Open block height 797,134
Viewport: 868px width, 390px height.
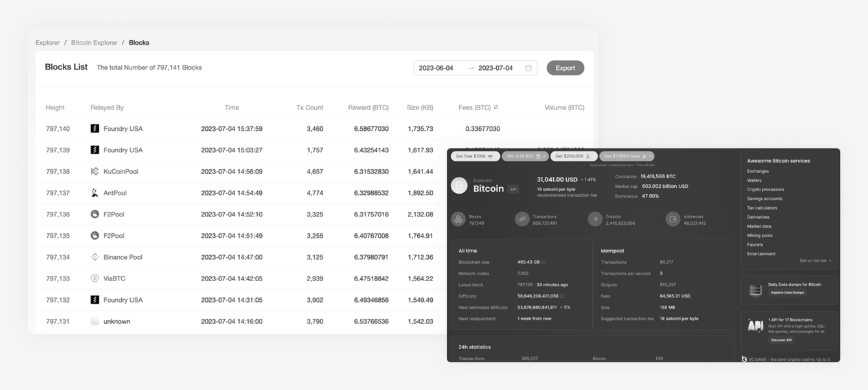point(58,257)
